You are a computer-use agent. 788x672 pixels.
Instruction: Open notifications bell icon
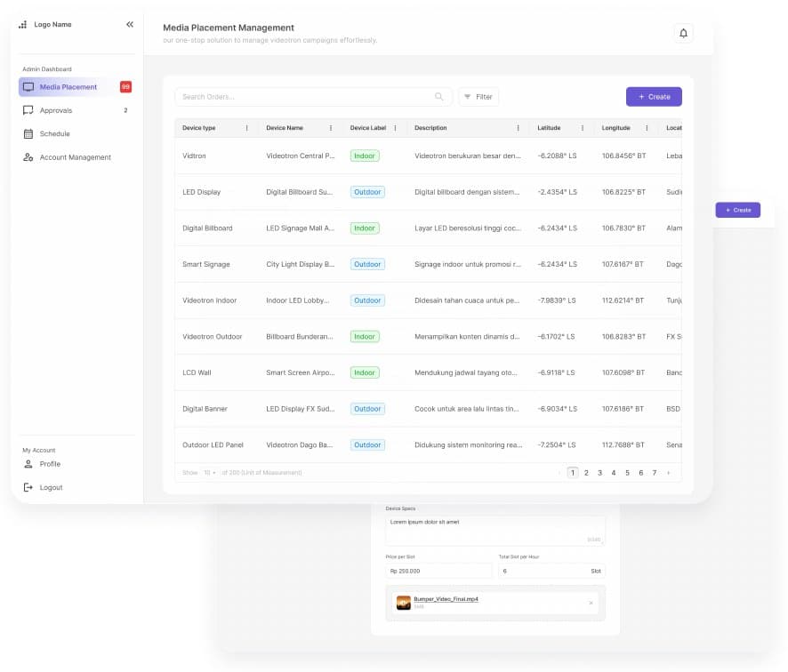(x=683, y=33)
